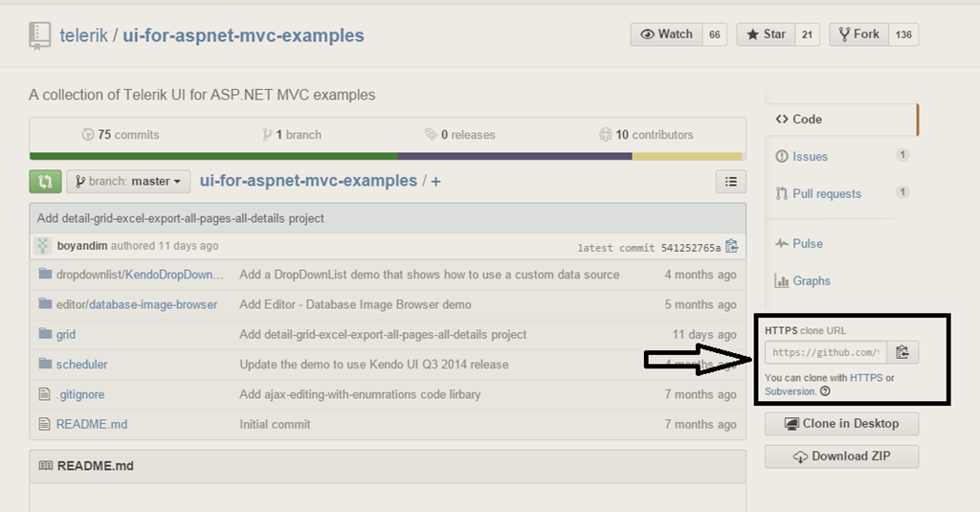Open the Issues tab
Screen dimensions: 980x512
click(x=810, y=156)
